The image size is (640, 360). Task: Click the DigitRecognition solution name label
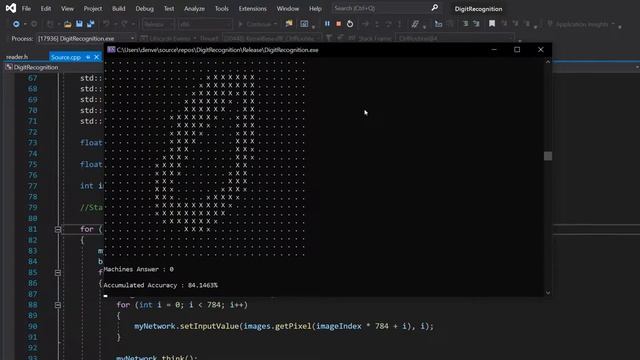[478, 9]
